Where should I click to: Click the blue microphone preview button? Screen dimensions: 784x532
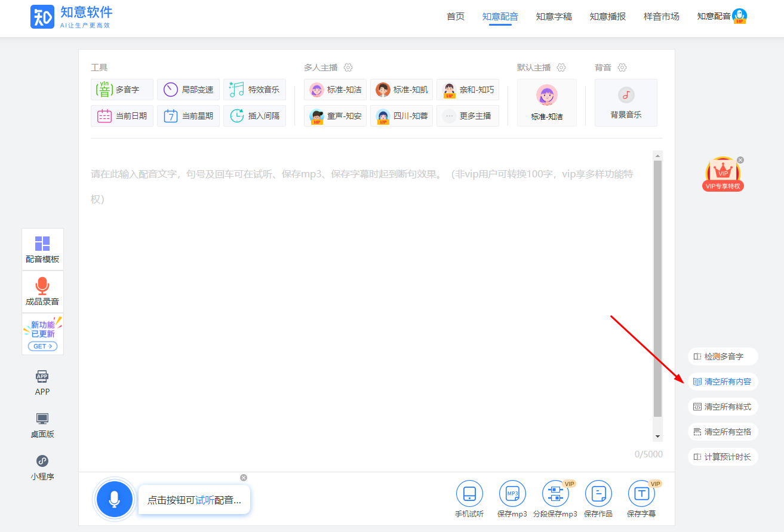pyautogui.click(x=114, y=499)
